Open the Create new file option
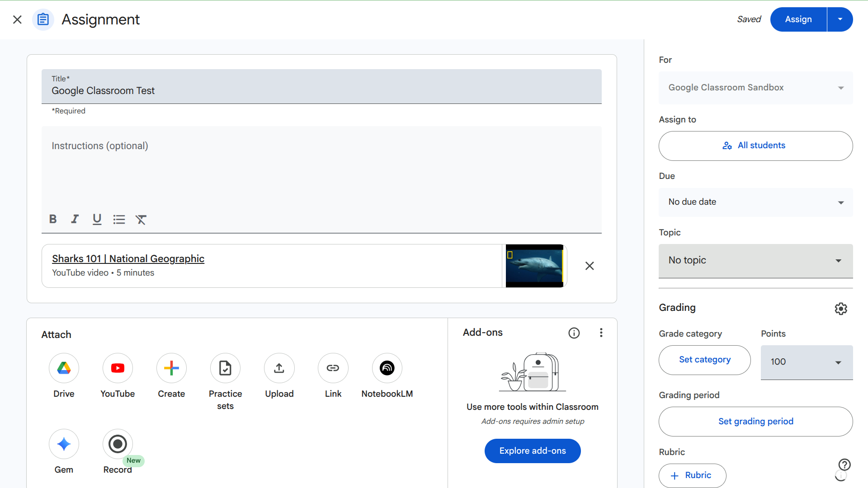 click(x=171, y=368)
